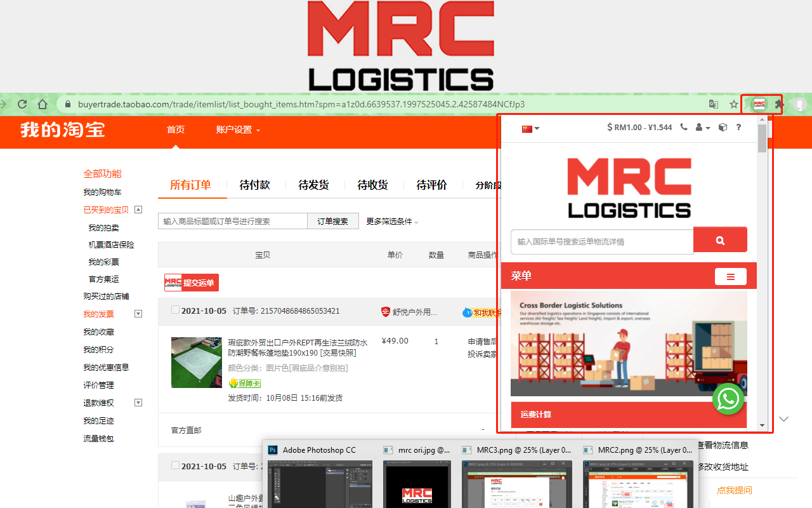The height and width of the screenshot is (508, 812).
Task: Click the Cross Border Logistic Solutions banner
Action: click(629, 344)
